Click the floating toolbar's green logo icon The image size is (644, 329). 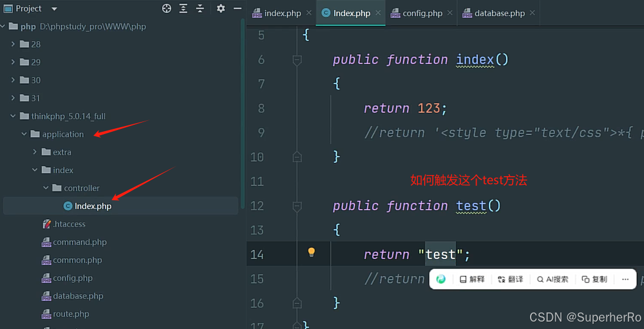click(441, 279)
